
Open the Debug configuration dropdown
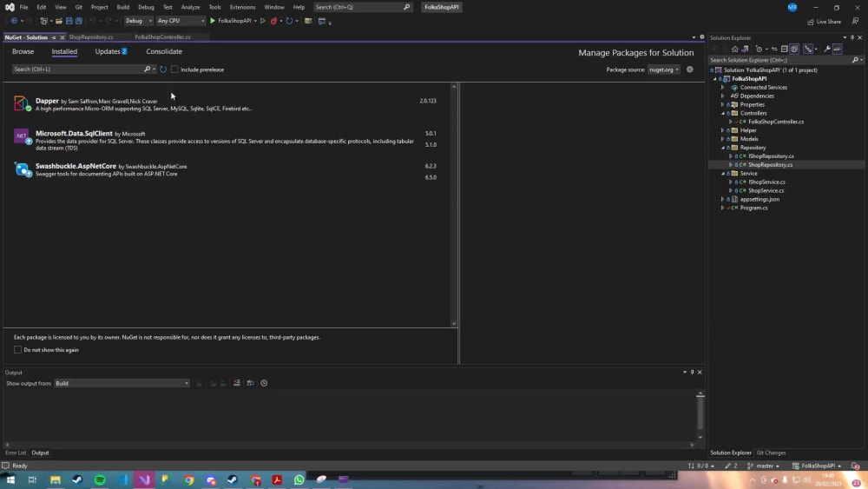click(x=138, y=21)
